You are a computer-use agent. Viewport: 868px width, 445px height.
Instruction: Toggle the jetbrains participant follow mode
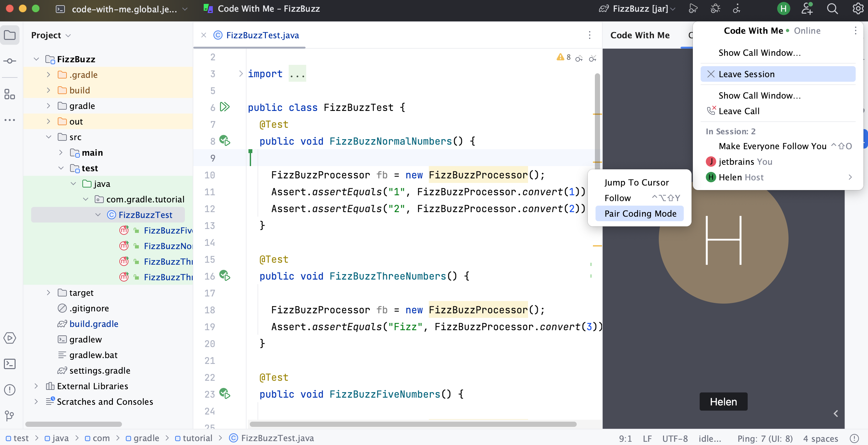coord(618,198)
